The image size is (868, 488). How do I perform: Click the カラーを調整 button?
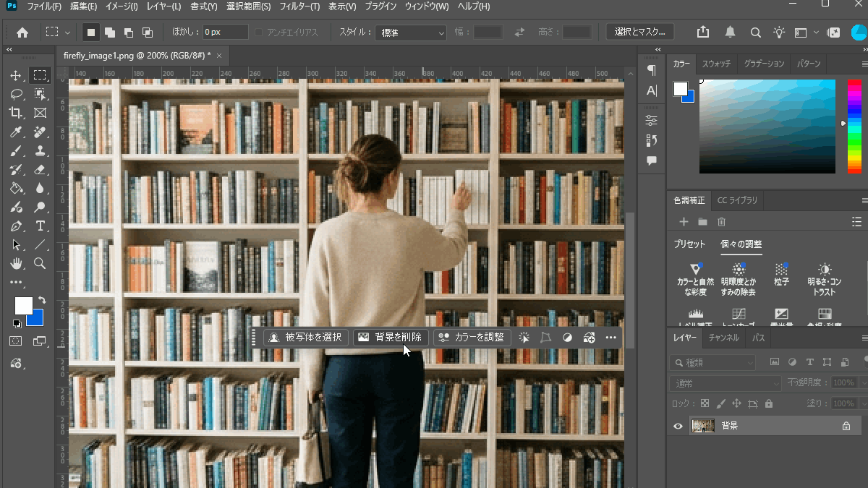click(472, 337)
